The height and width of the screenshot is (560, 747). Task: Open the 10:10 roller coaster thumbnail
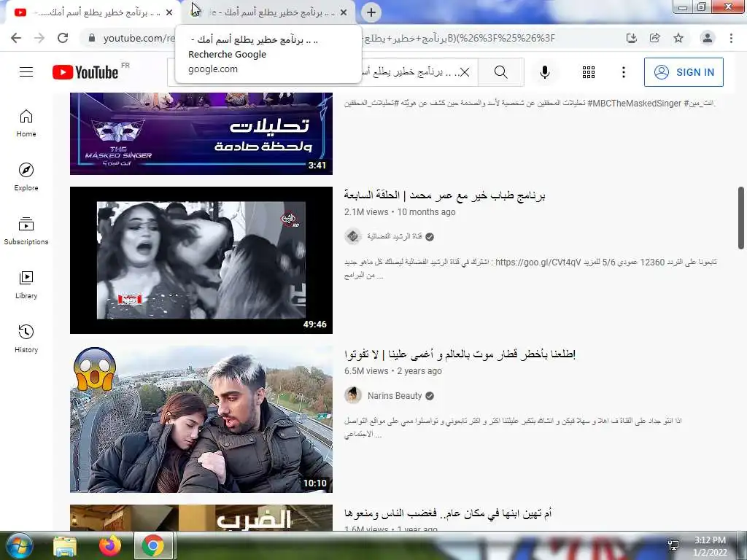pyautogui.click(x=201, y=419)
